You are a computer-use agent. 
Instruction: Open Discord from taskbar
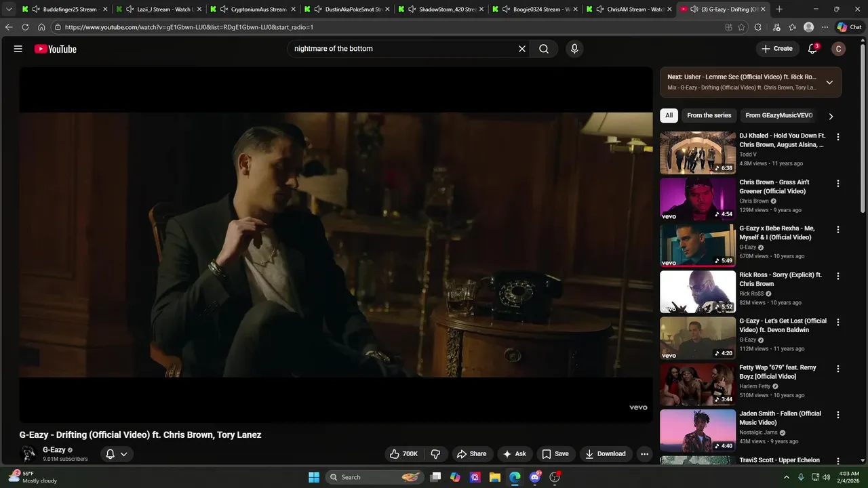[535, 477]
